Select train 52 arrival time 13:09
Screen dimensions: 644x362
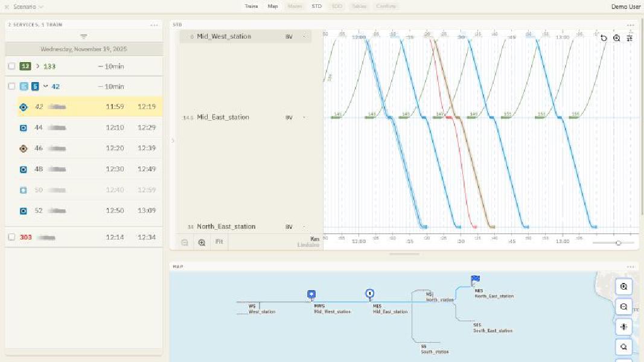(147, 211)
